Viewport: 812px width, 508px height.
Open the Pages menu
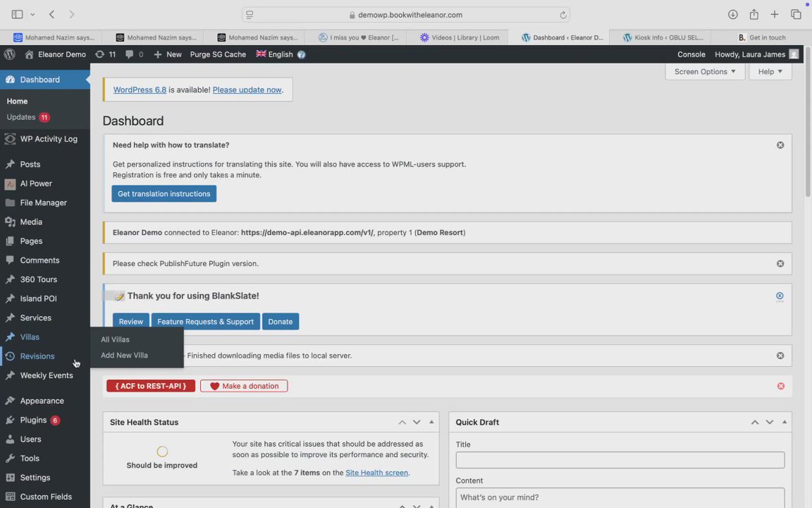45,241
